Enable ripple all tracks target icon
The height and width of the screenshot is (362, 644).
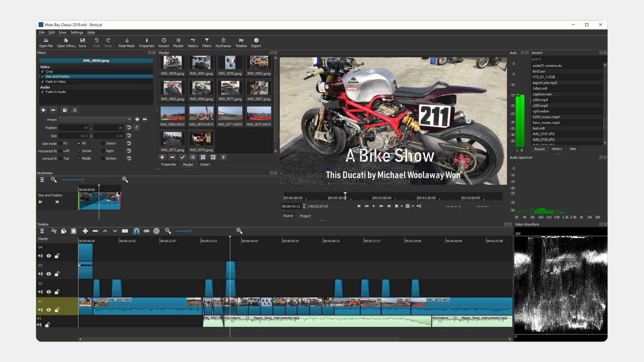pyautogui.click(x=157, y=231)
